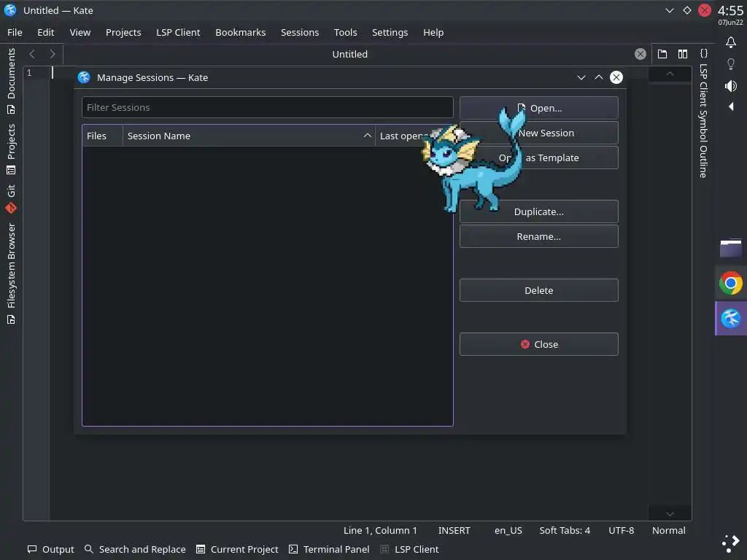Click the scroll-up arrow of the editor minimap
Viewport: 747px width, 560px height.
[x=670, y=74]
